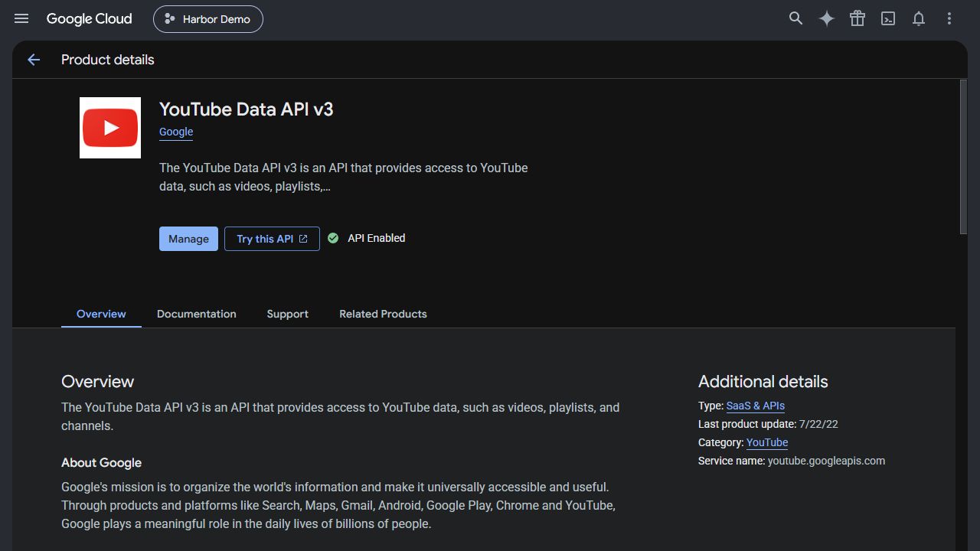This screenshot has width=980, height=551.
Task: Open the search magnifier icon
Action: coord(796,18)
